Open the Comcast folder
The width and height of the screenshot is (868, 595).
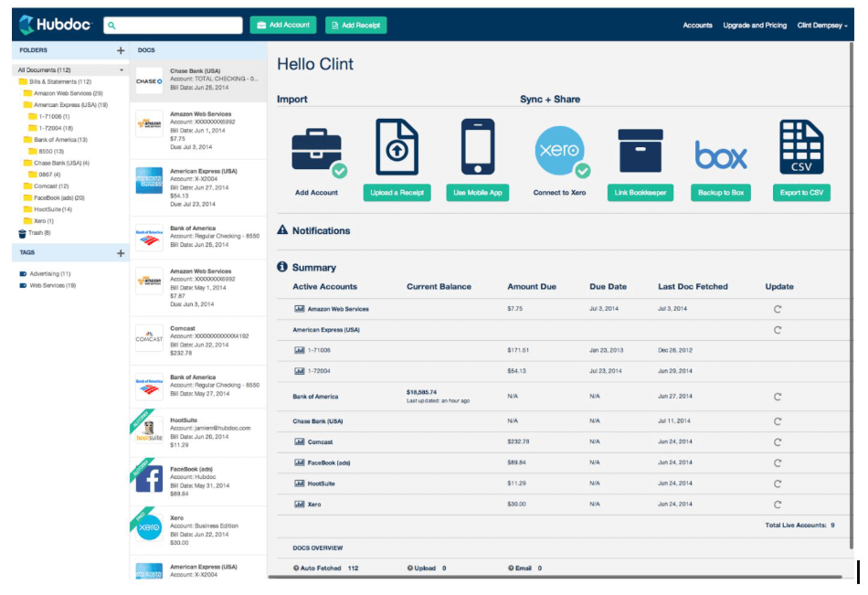[46, 186]
